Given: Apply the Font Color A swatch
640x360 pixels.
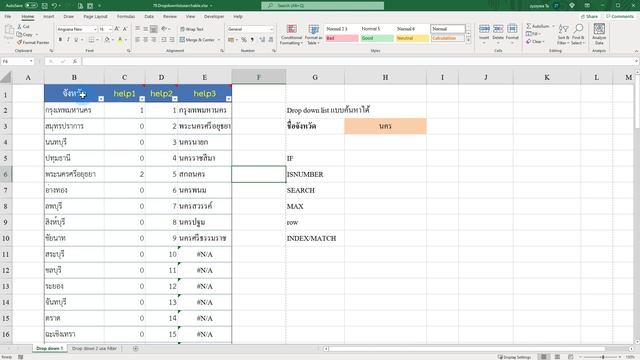Looking at the screenshot, I should (x=120, y=40).
